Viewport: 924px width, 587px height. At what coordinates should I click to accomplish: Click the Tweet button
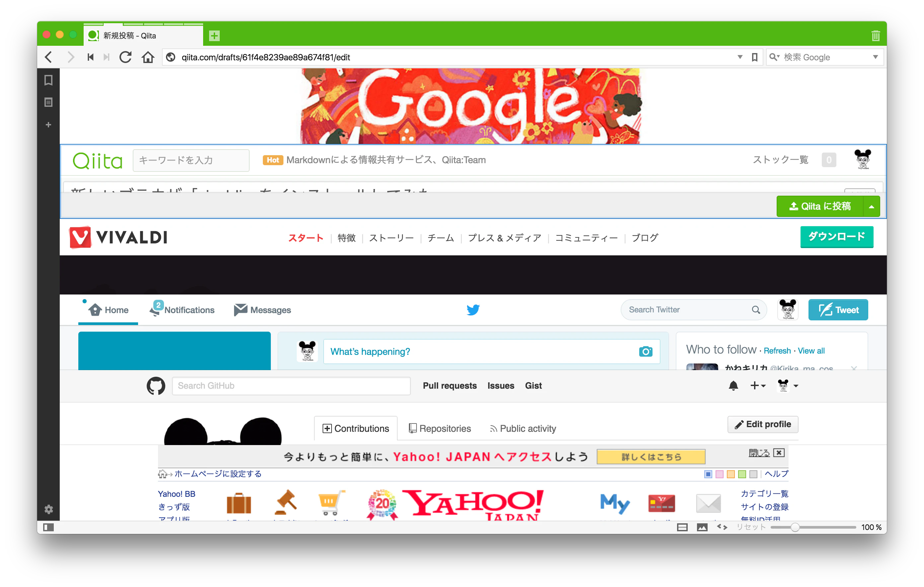pos(838,310)
